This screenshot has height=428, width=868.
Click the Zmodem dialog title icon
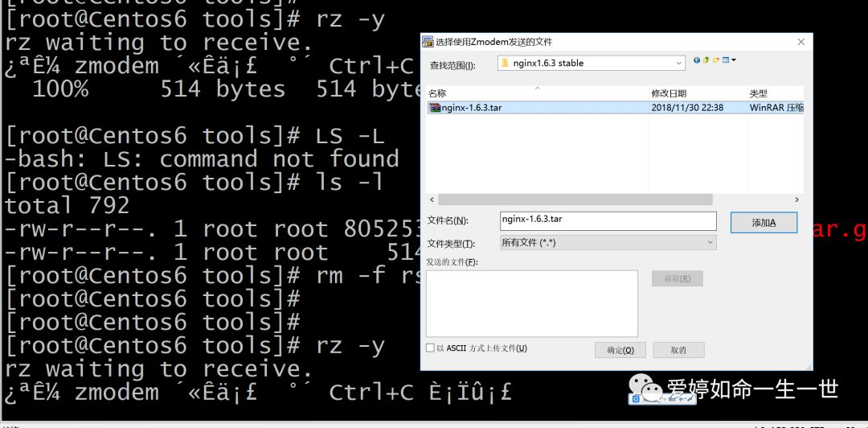[428, 42]
